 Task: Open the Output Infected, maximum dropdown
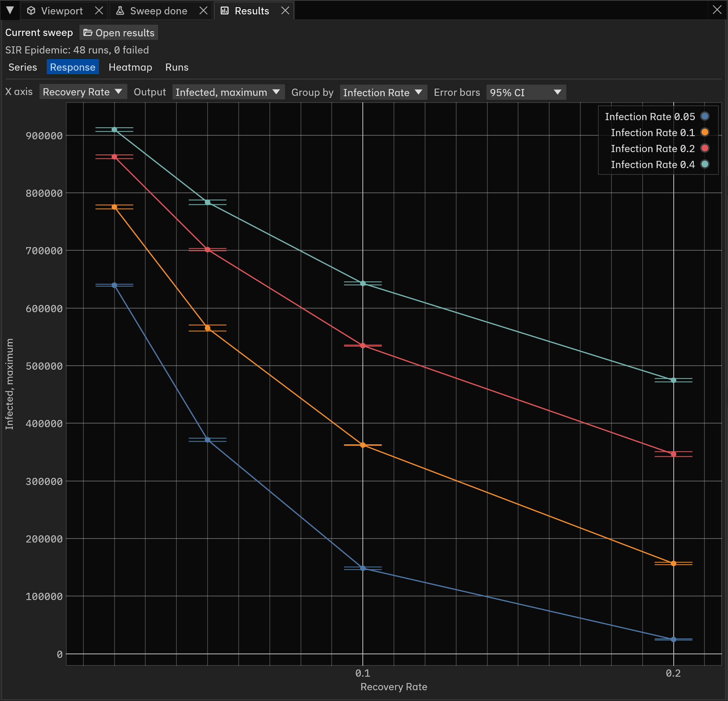(x=228, y=92)
